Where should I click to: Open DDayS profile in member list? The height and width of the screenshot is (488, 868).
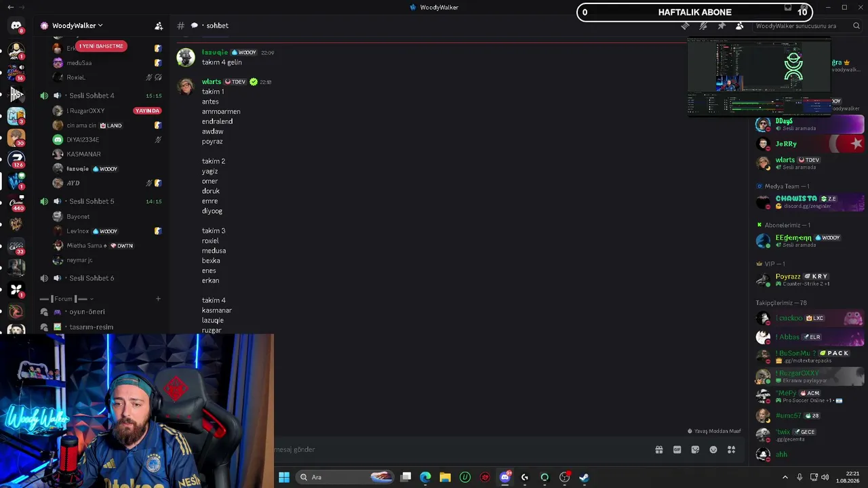(x=810, y=124)
